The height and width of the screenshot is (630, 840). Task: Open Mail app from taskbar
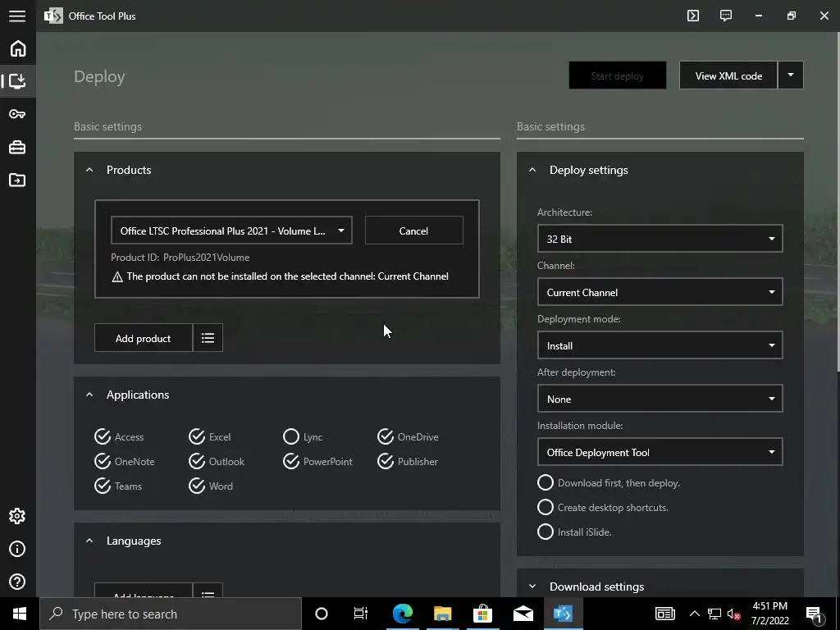[523, 614]
